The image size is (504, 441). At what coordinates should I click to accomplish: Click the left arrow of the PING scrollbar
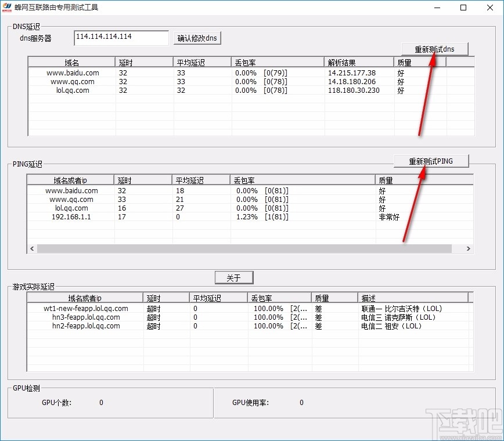[x=31, y=248]
